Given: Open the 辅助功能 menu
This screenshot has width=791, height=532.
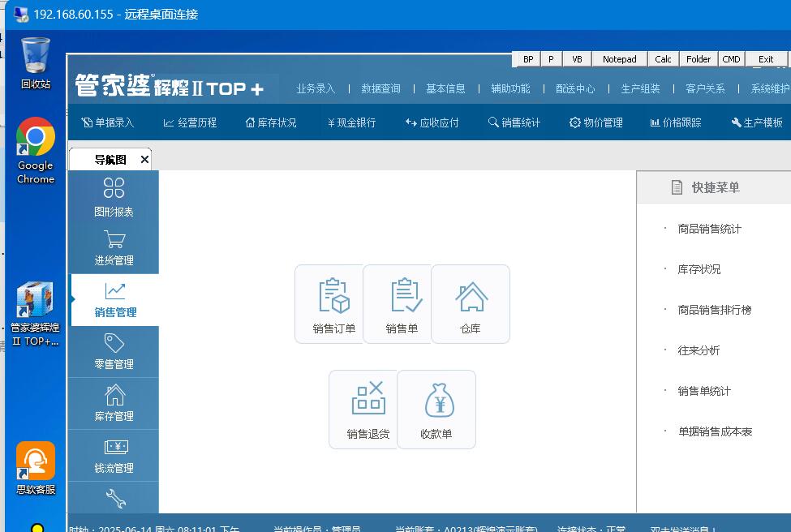Looking at the screenshot, I should point(510,88).
